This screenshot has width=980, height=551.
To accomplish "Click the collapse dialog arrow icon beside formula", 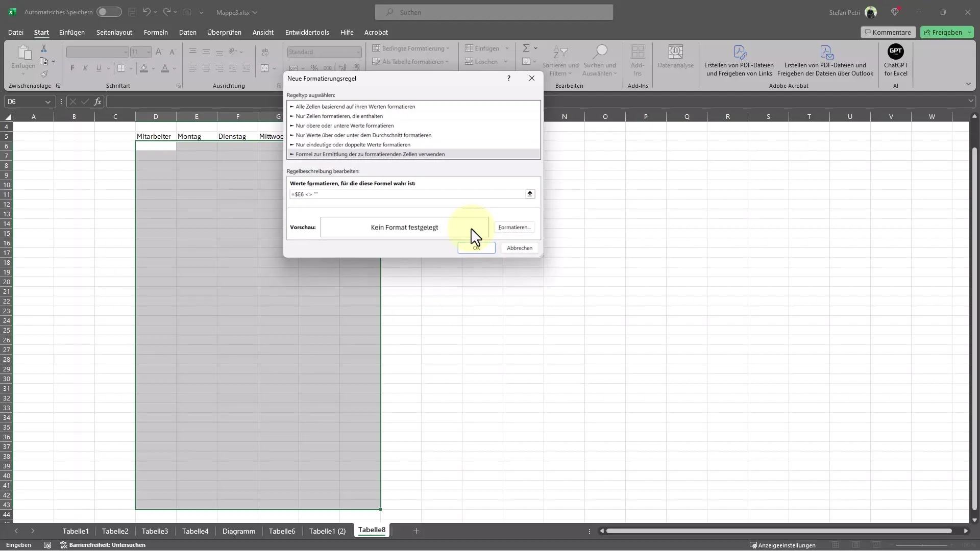I will pyautogui.click(x=530, y=194).
